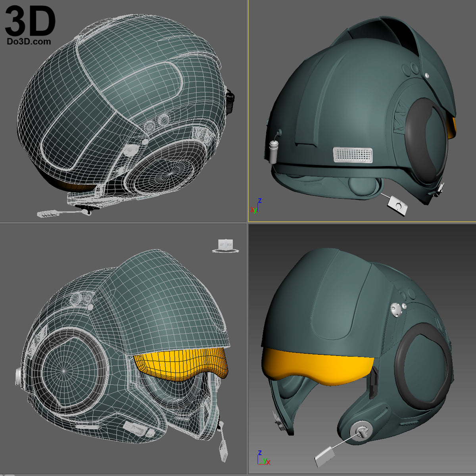Select orange visor in bottom-right shaded viewport

[x=317, y=366]
